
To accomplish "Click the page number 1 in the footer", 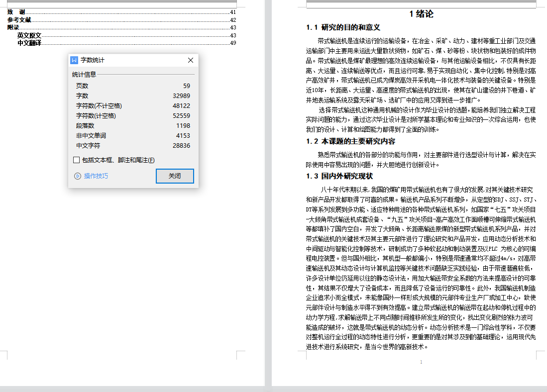I will [x=421, y=362].
